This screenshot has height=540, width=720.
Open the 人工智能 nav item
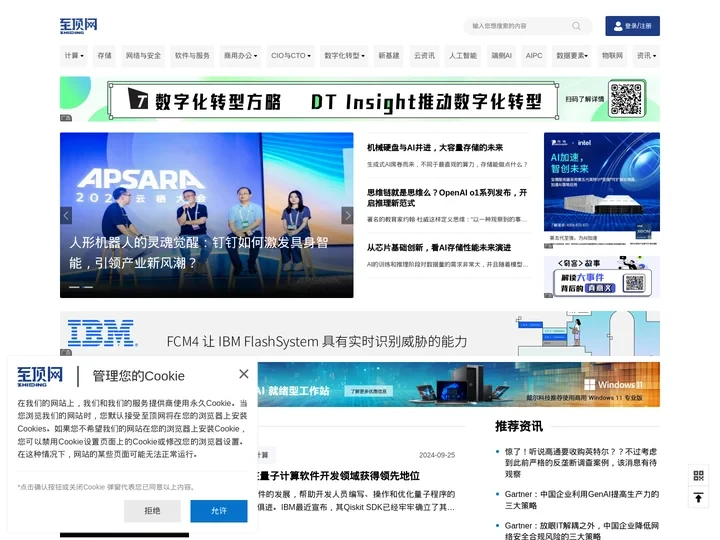(463, 56)
